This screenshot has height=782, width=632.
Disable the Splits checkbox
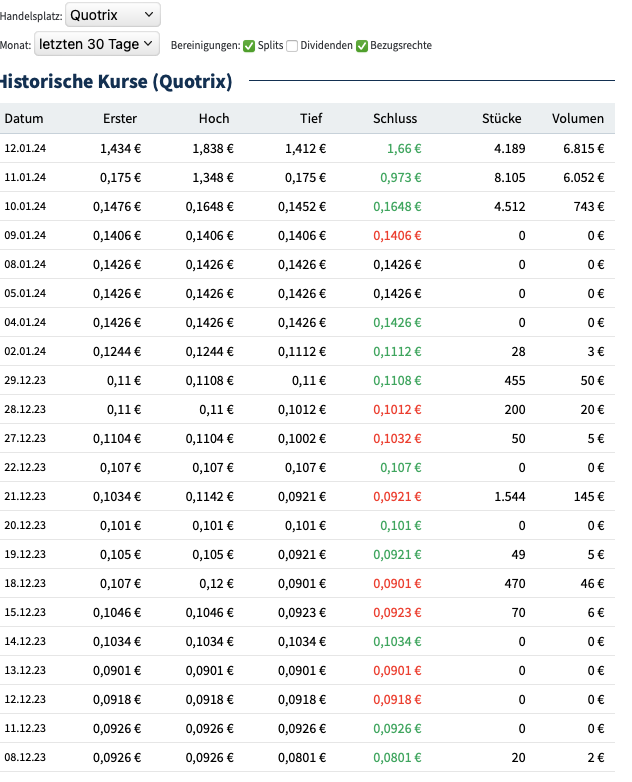click(249, 45)
